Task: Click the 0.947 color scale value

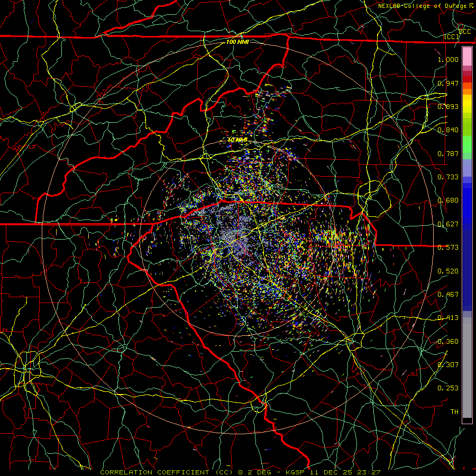Action: coord(448,83)
